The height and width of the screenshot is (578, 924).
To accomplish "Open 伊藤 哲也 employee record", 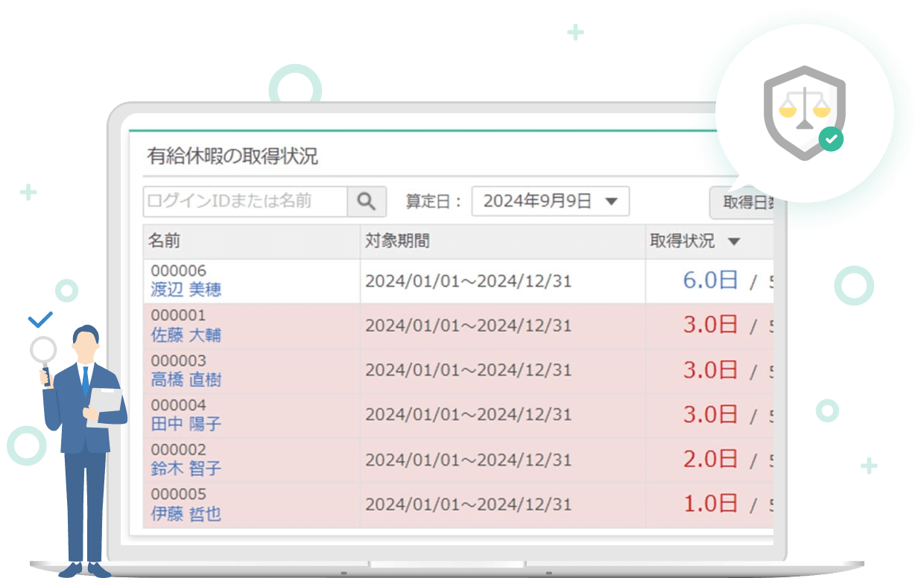I will [186, 513].
